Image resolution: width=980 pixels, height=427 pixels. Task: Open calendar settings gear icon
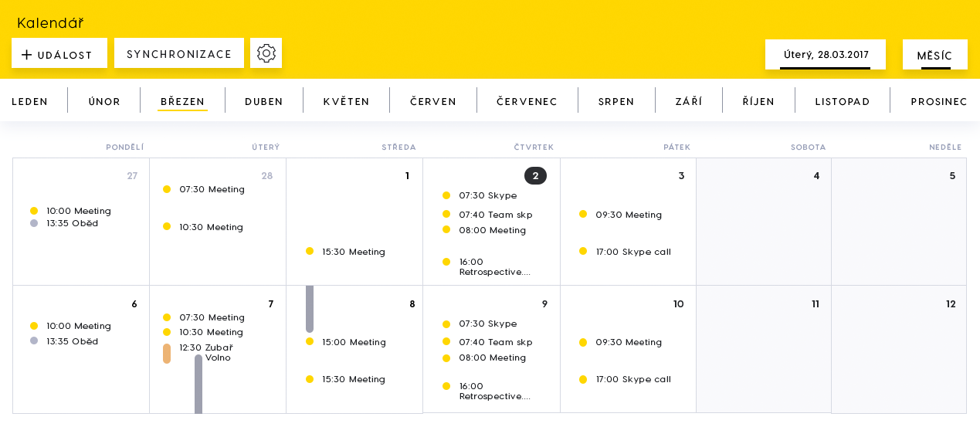[266, 53]
